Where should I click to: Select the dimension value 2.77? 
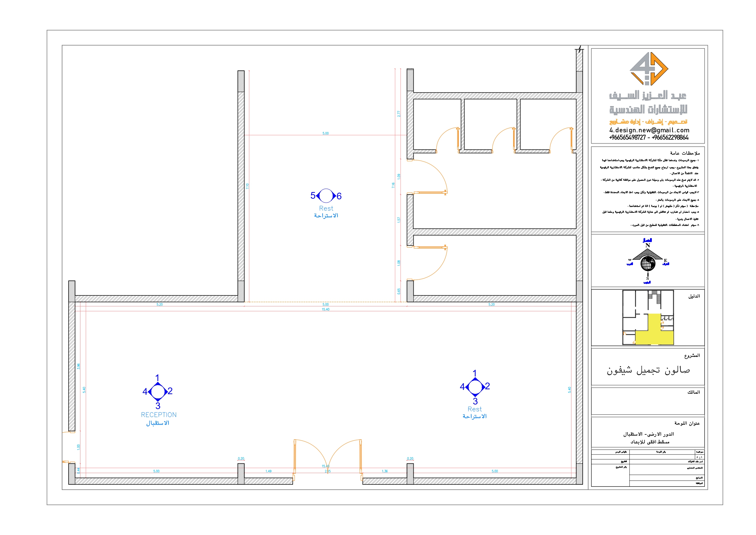(399, 114)
